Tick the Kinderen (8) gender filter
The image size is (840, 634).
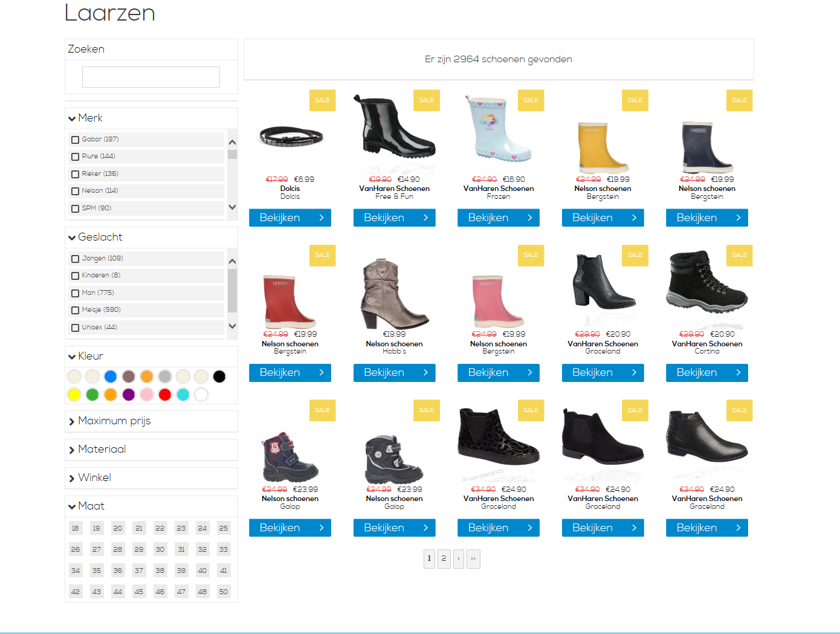76,276
